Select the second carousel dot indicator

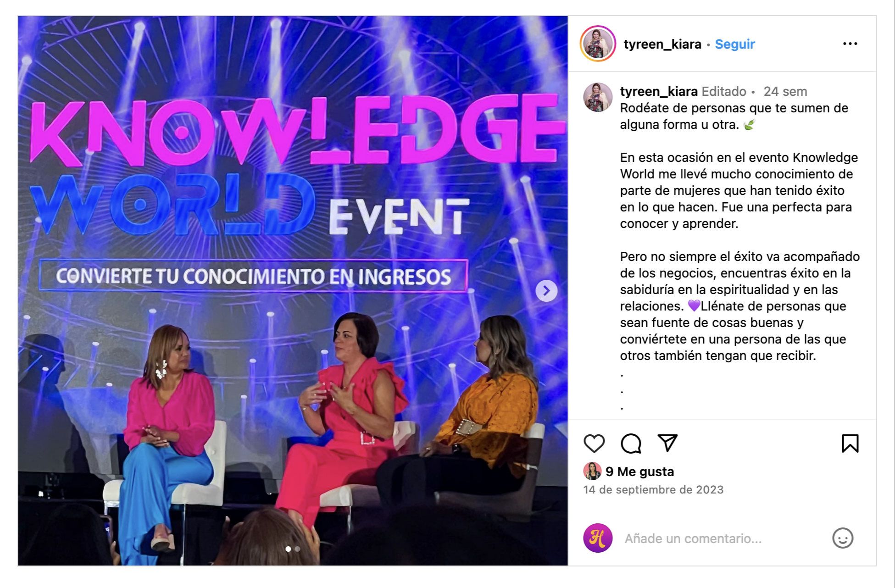click(297, 549)
